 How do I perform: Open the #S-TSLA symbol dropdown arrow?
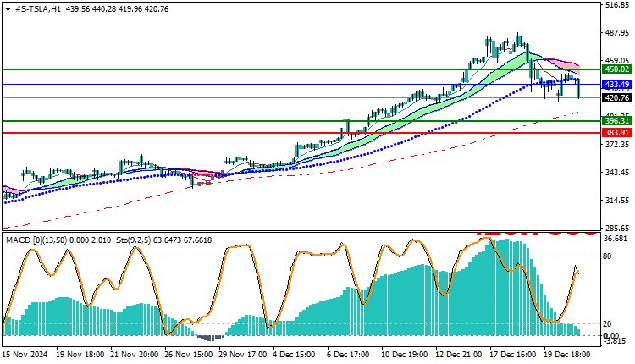(x=8, y=9)
